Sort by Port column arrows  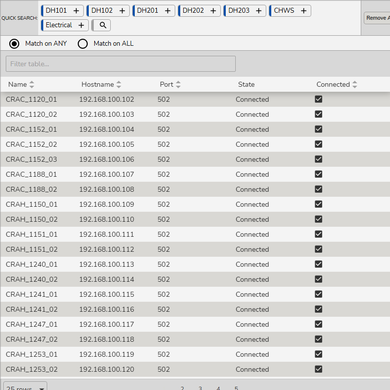[178, 84]
